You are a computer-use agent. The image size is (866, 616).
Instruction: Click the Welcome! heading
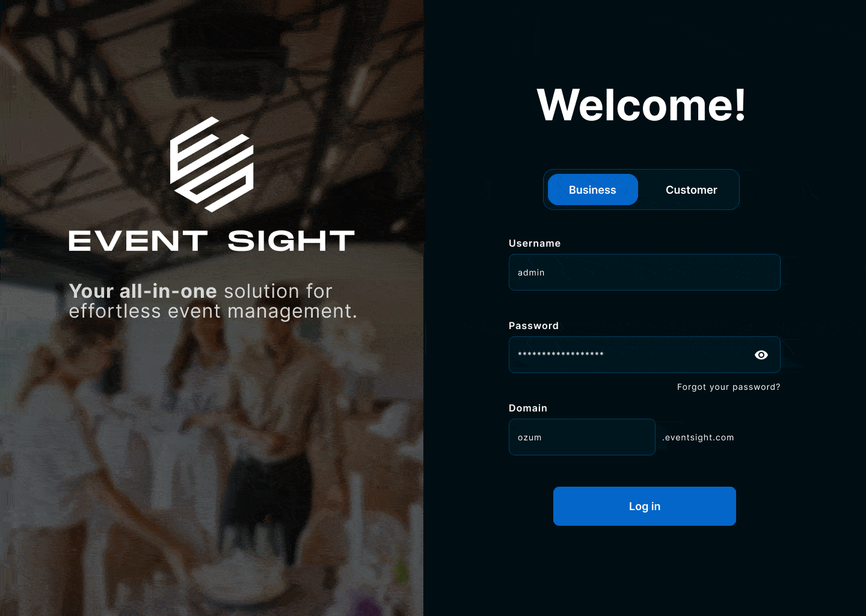[641, 105]
